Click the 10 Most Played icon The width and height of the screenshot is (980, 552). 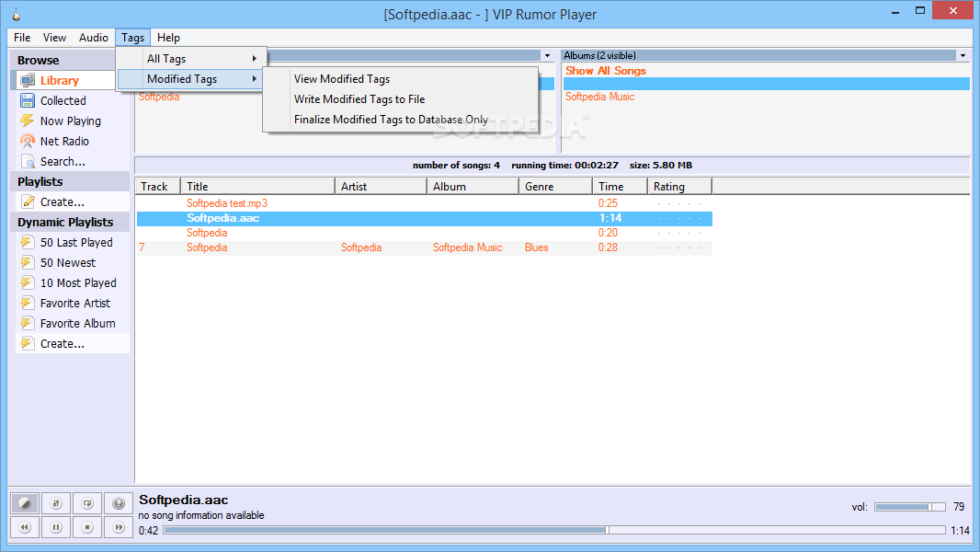point(28,282)
